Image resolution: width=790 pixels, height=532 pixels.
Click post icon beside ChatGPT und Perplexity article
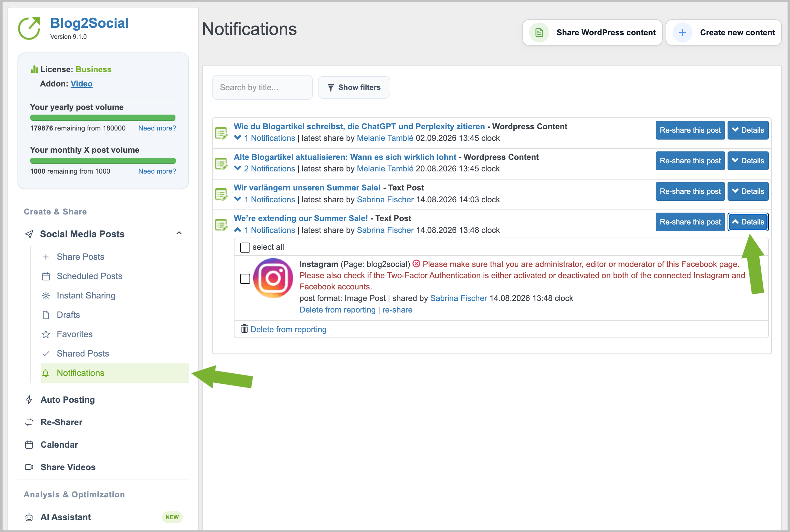221,133
